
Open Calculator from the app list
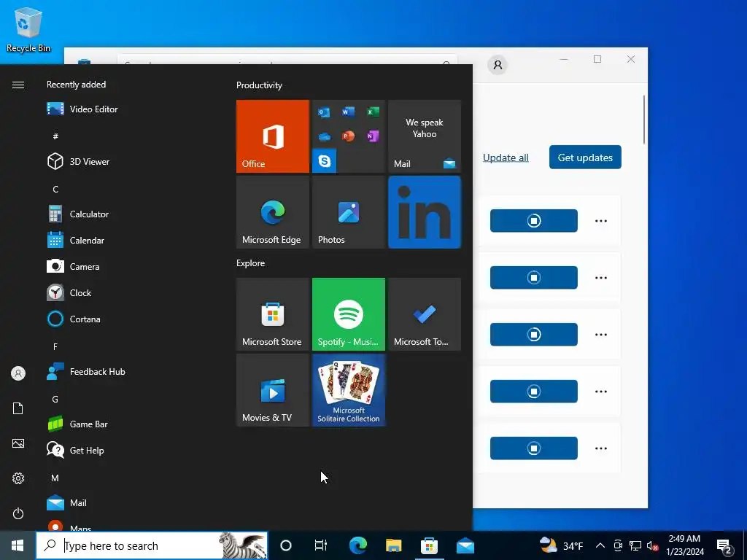click(78, 214)
